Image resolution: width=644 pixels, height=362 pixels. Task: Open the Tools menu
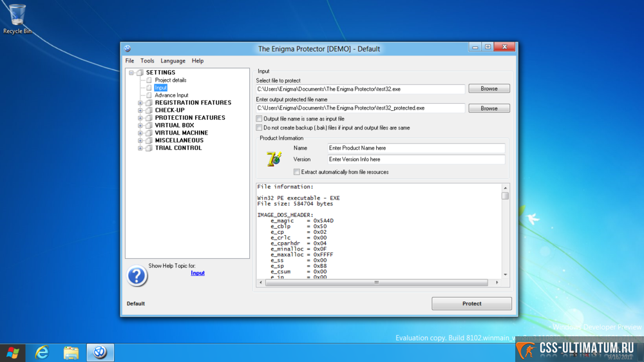click(x=147, y=61)
